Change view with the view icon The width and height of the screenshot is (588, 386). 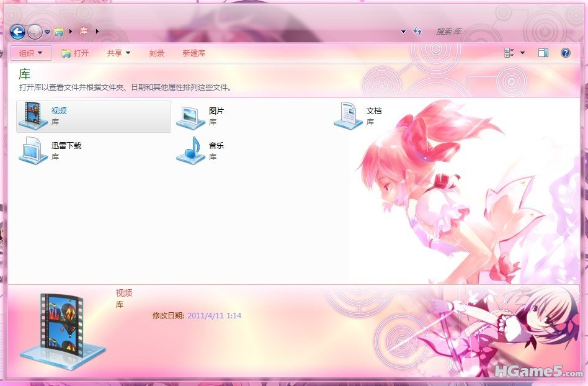tap(509, 53)
